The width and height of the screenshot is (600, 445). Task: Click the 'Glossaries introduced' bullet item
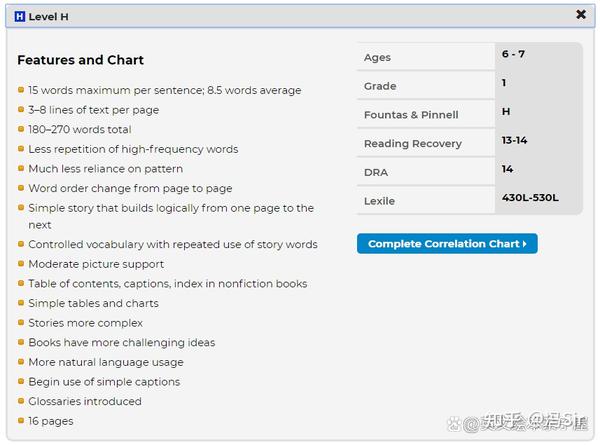pos(84,401)
